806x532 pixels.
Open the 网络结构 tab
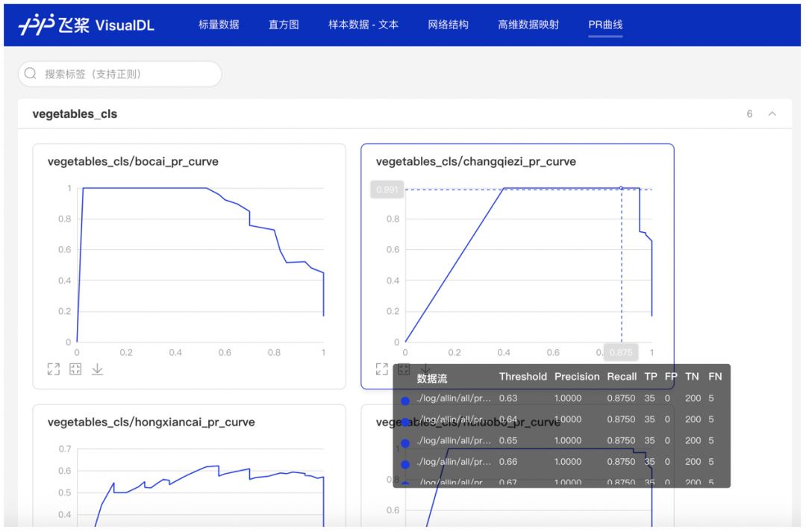[x=449, y=25]
